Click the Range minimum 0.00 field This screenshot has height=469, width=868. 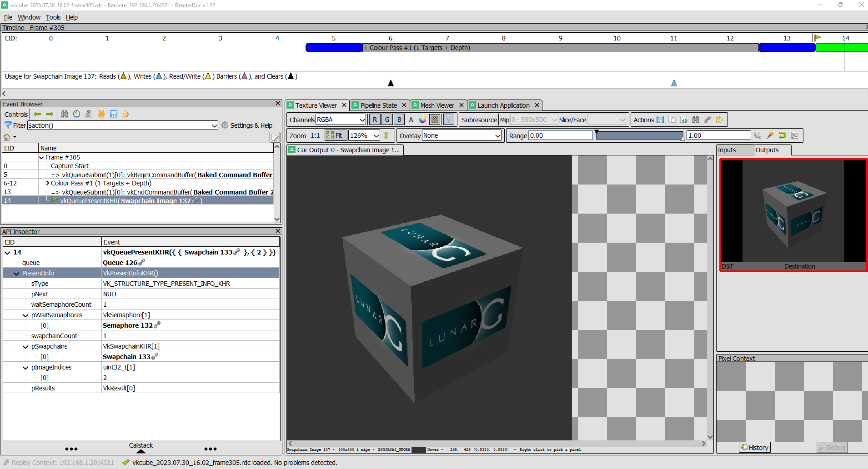(561, 135)
